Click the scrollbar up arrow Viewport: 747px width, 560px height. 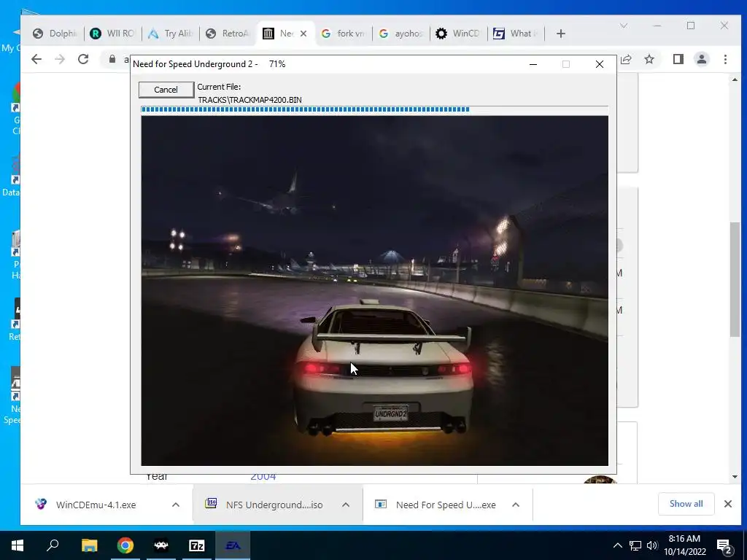click(735, 79)
